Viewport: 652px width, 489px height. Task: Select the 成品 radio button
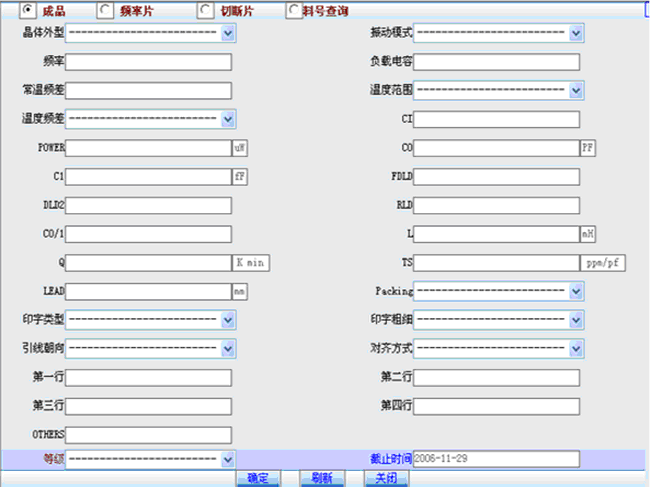point(28,10)
